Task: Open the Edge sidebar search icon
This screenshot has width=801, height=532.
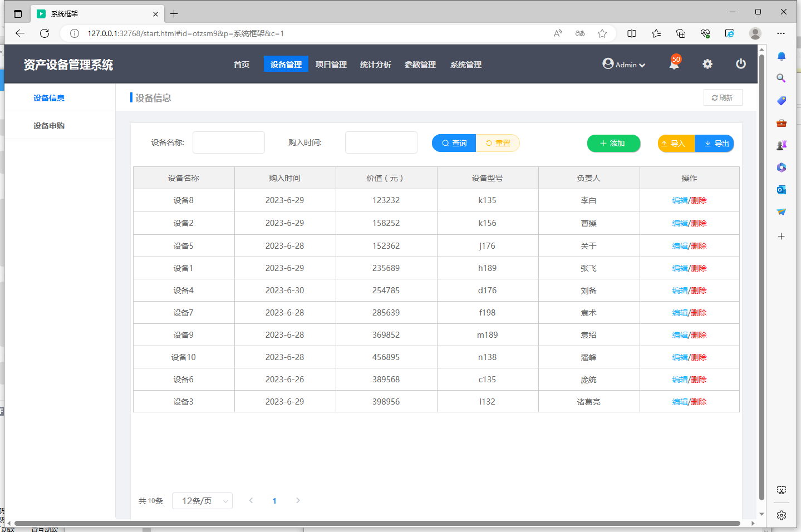Action: pyautogui.click(x=782, y=78)
